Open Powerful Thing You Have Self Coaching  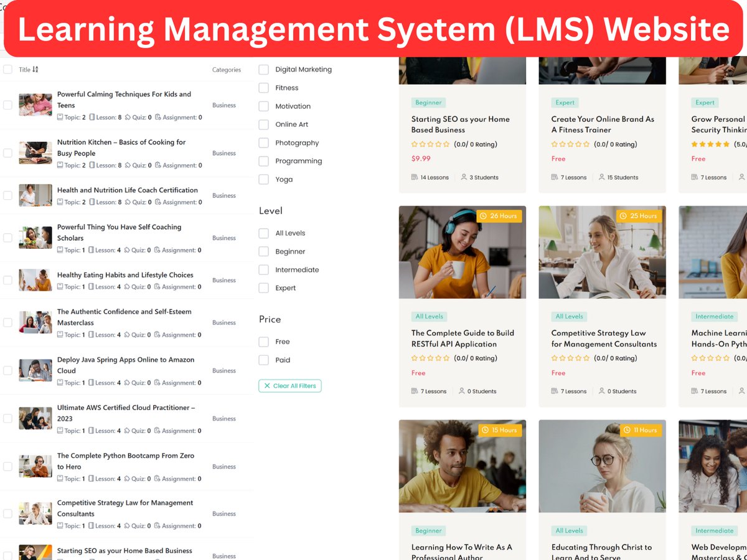click(x=120, y=233)
